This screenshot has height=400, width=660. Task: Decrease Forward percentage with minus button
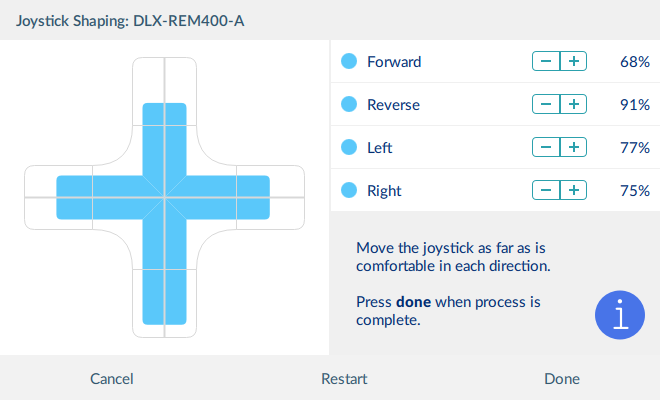[546, 61]
